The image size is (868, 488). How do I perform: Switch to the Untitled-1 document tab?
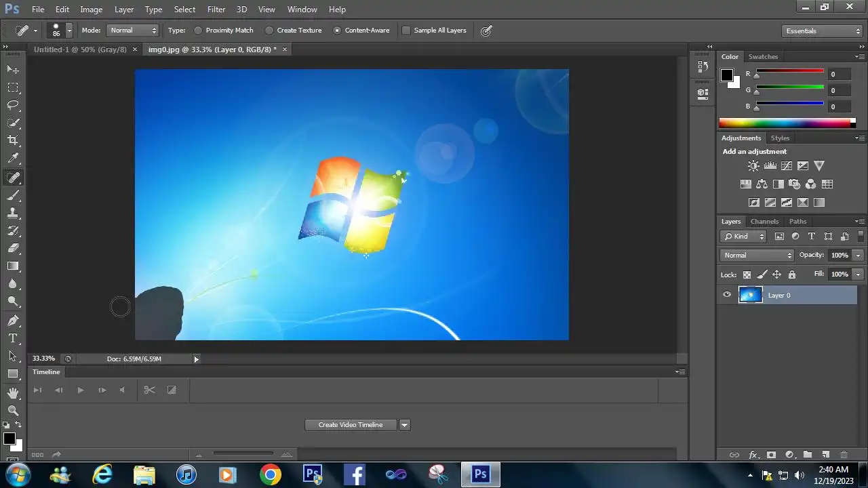pyautogui.click(x=80, y=49)
